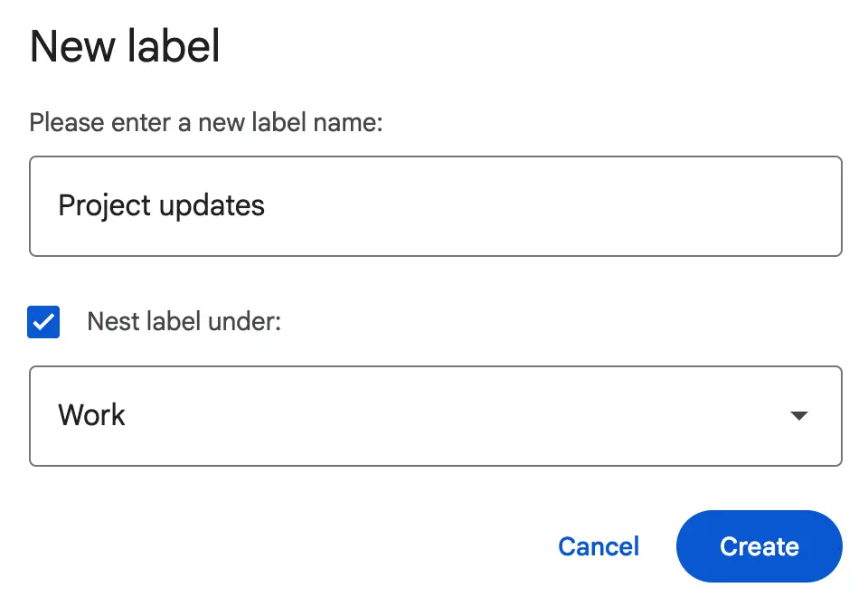Click the Work text in the dropdown

(x=90, y=415)
